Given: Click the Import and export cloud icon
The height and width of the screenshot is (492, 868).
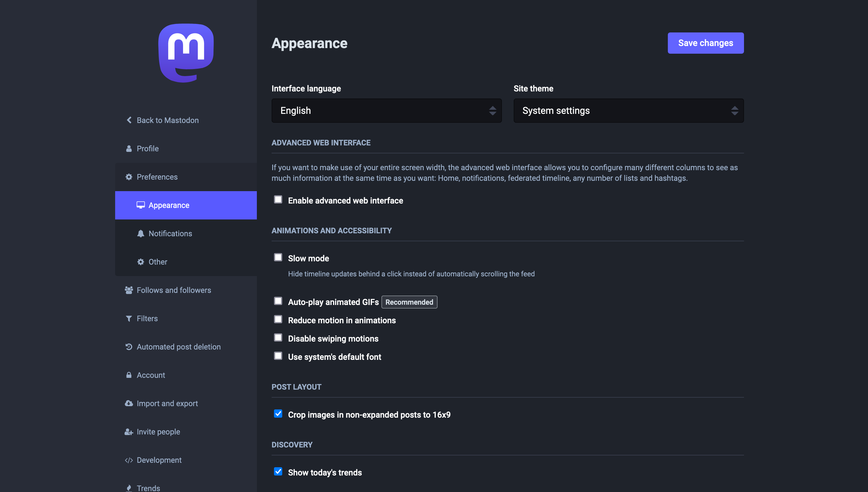Looking at the screenshot, I should pyautogui.click(x=129, y=404).
